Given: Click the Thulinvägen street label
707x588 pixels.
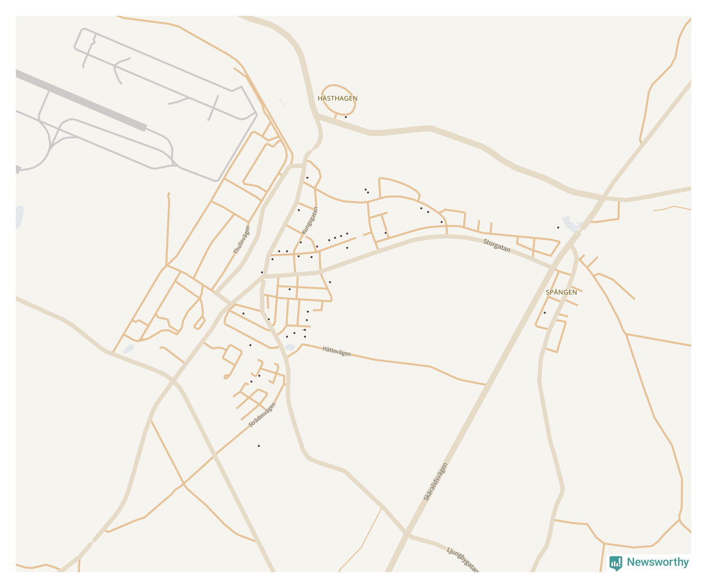Looking at the screenshot, I should [242, 240].
